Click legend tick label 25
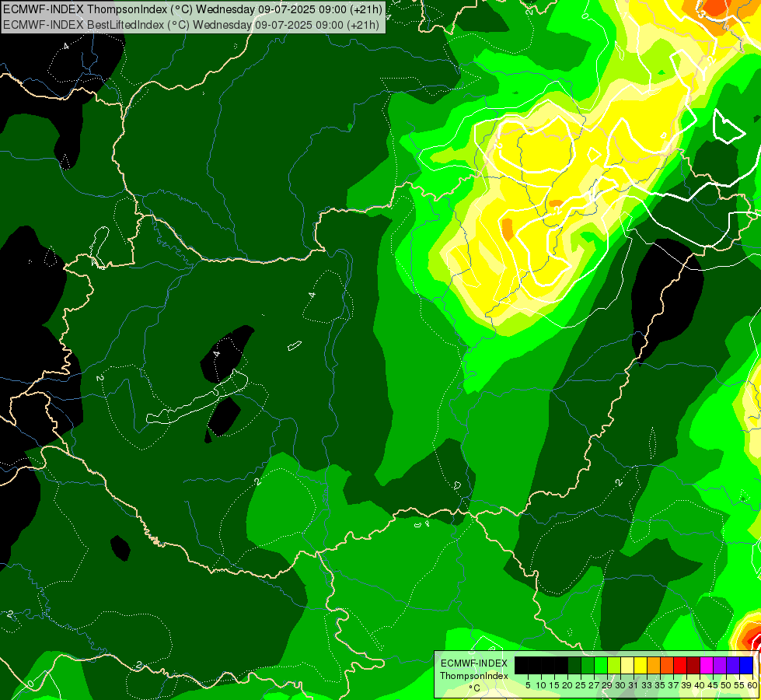The height and width of the screenshot is (700, 761). (581, 685)
